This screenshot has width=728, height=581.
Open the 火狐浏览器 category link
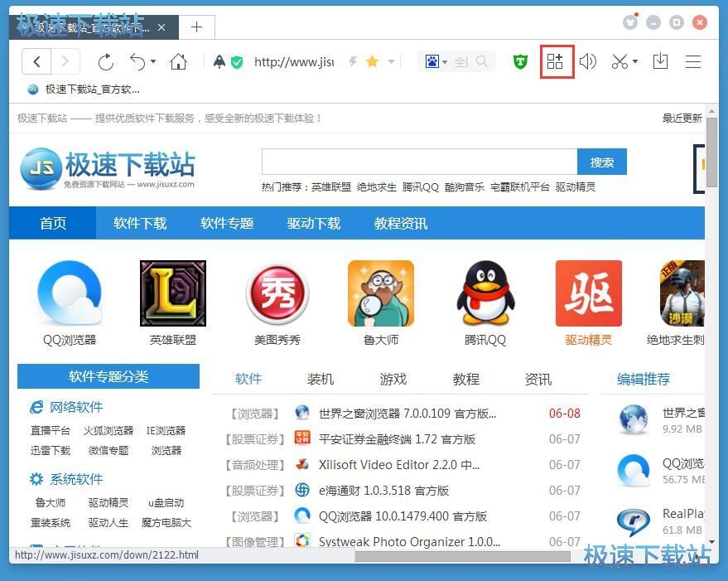[108, 430]
